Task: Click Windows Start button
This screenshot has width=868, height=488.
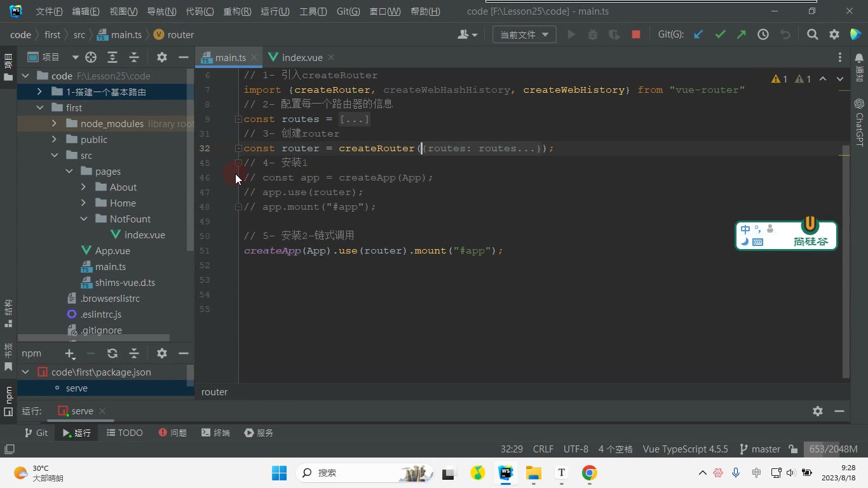Action: pos(279,473)
